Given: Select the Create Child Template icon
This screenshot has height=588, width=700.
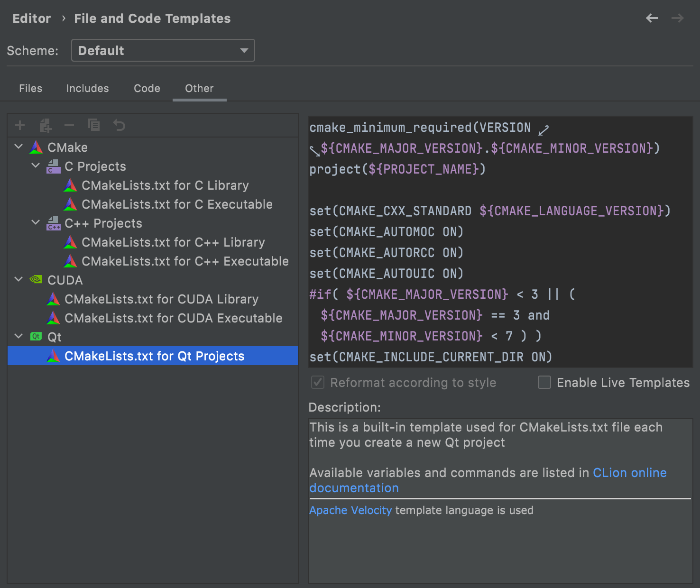Looking at the screenshot, I should pos(45,125).
